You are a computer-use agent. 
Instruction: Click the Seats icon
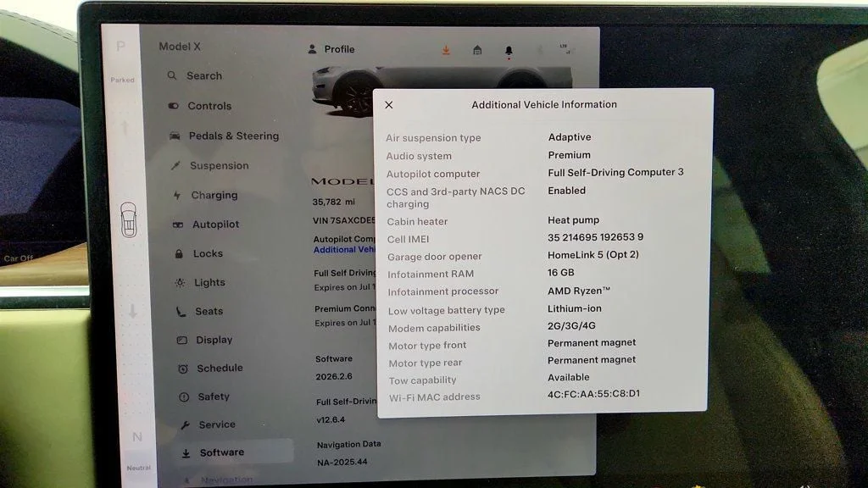[181, 312]
